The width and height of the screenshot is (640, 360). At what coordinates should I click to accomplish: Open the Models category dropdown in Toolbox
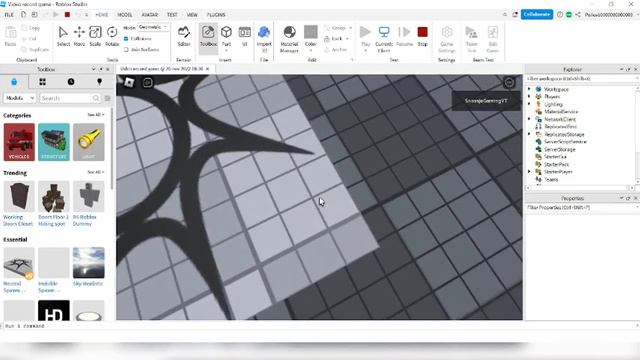20,98
